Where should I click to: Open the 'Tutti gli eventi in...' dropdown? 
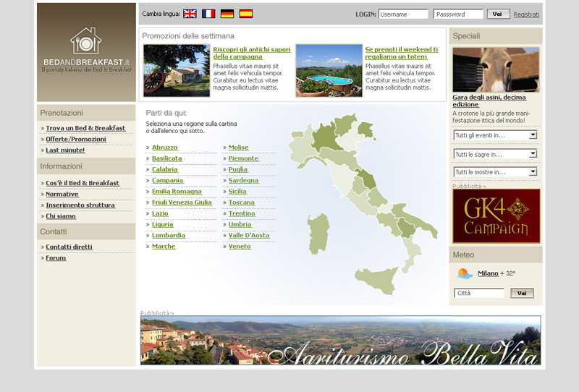495,135
